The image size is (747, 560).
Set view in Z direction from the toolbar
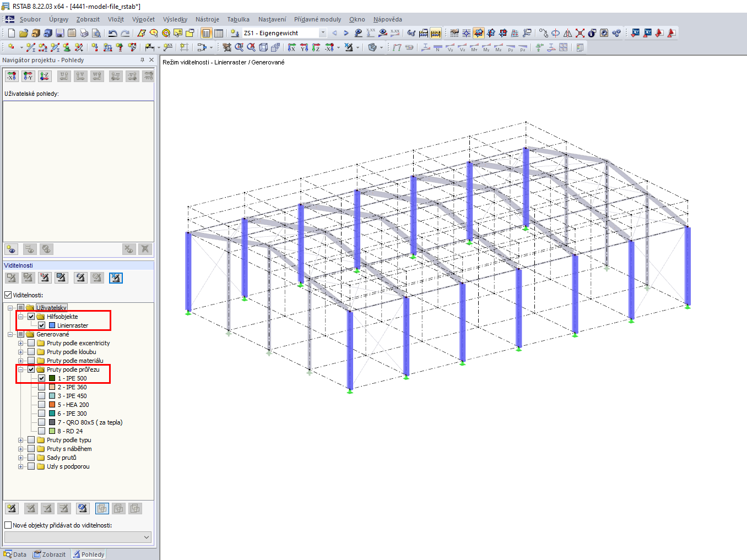(316, 47)
